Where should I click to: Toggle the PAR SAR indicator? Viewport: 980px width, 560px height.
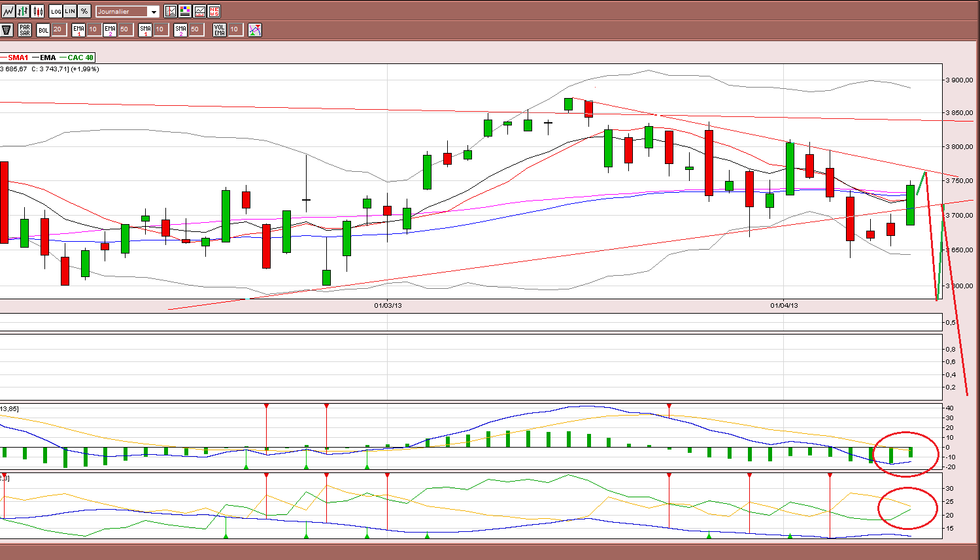click(25, 29)
